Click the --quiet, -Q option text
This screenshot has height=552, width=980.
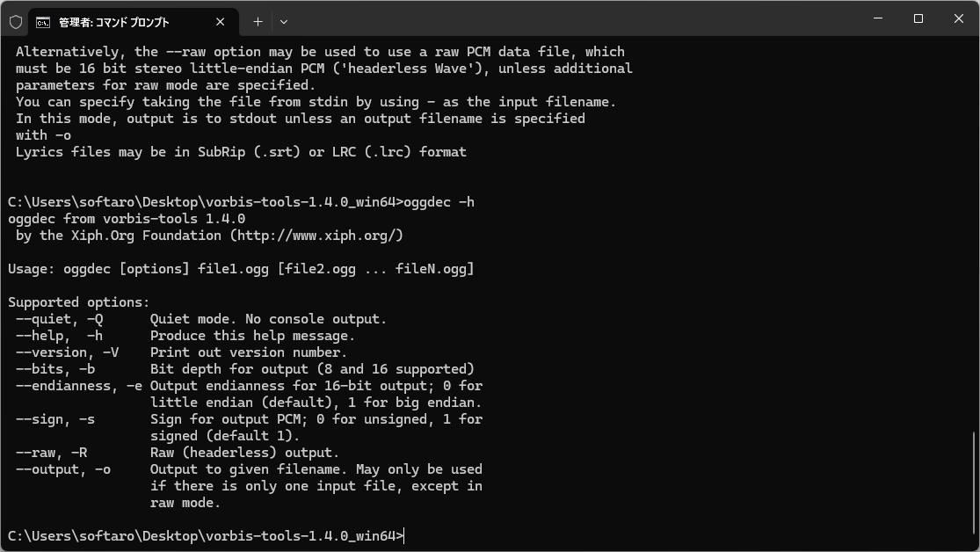[x=60, y=319]
